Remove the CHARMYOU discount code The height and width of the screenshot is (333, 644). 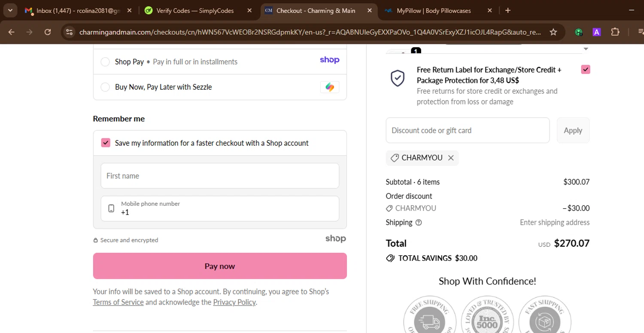coord(451,158)
